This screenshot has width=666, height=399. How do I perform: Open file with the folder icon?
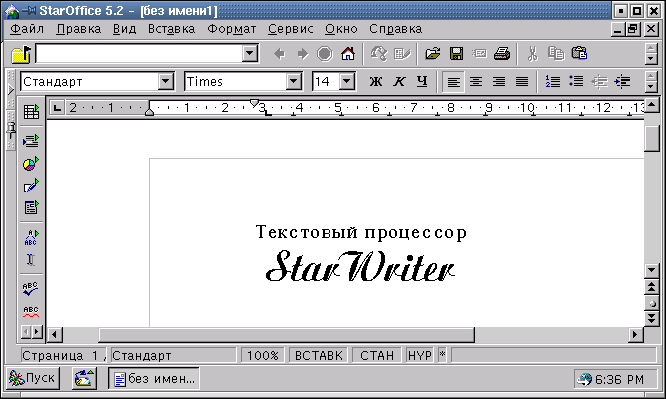tap(432, 54)
